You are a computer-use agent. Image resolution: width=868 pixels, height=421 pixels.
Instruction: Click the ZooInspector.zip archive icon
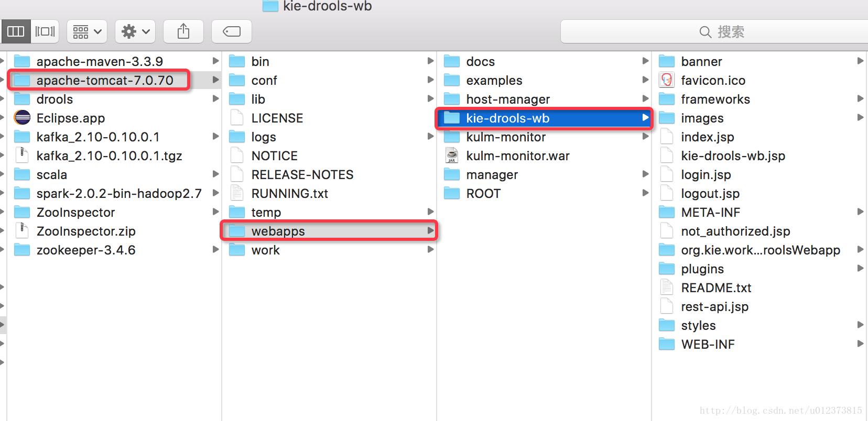pyautogui.click(x=22, y=231)
